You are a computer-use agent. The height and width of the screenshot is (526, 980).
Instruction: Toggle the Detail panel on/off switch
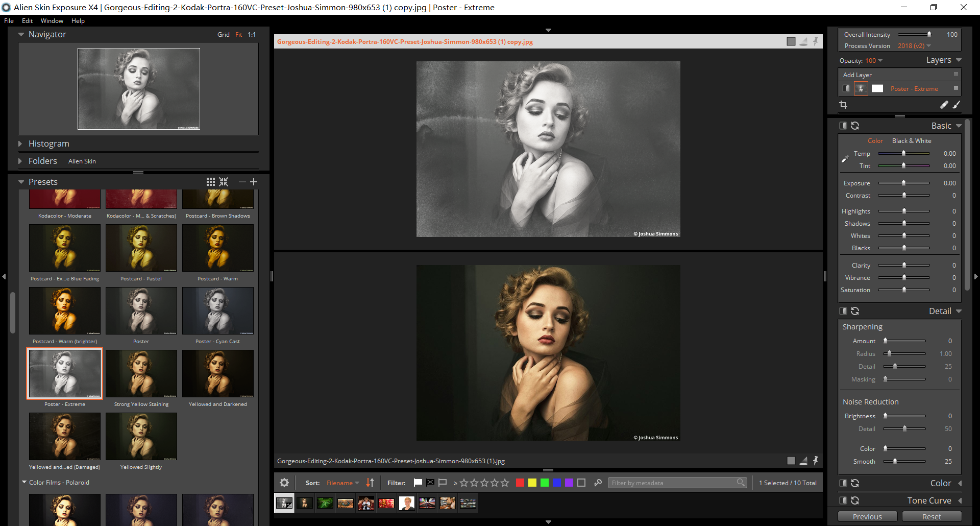[843, 311]
